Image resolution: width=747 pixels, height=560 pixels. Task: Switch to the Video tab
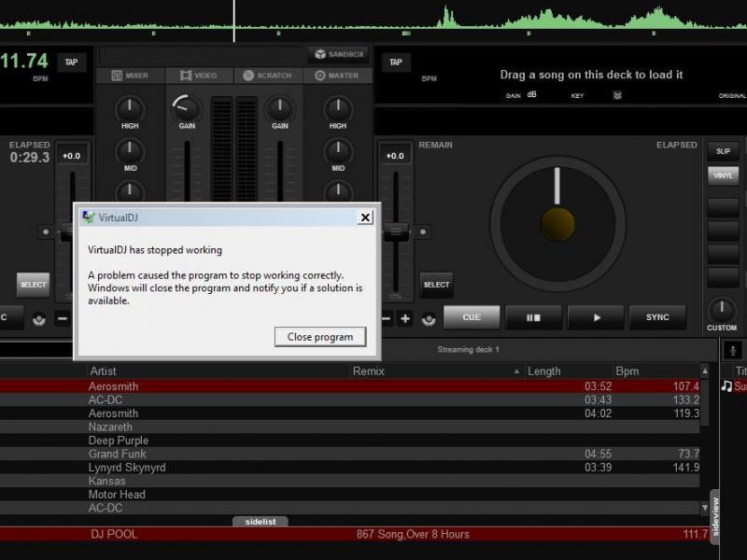199,76
